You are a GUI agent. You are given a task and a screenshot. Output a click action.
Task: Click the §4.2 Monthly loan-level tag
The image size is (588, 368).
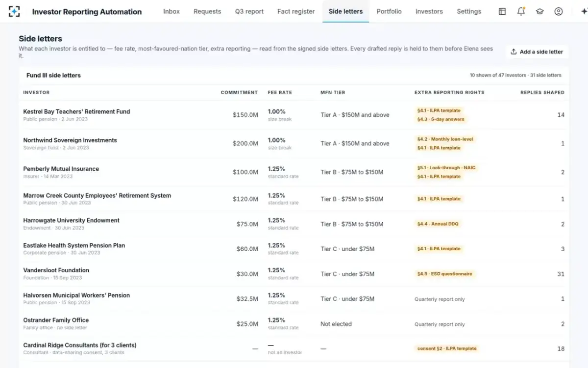click(x=445, y=139)
